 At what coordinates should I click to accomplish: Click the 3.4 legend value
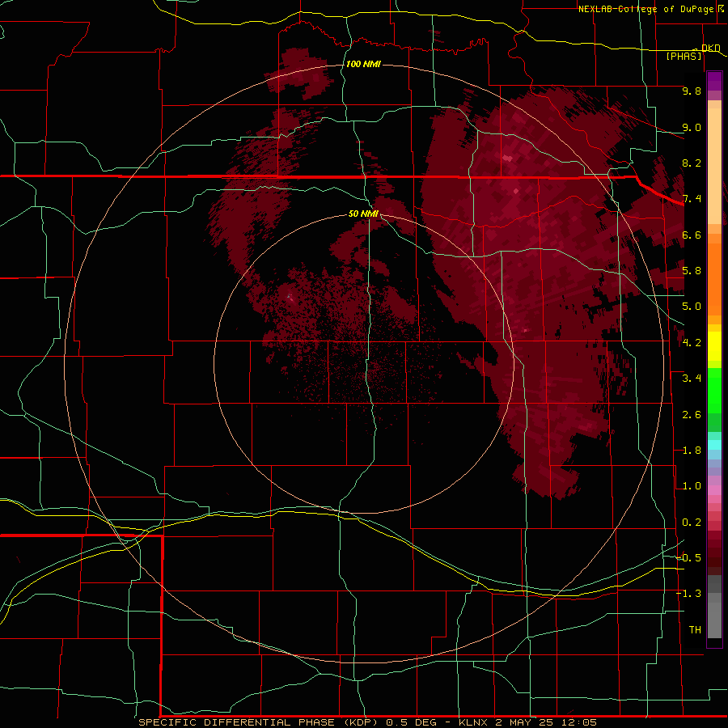pyautogui.click(x=692, y=379)
